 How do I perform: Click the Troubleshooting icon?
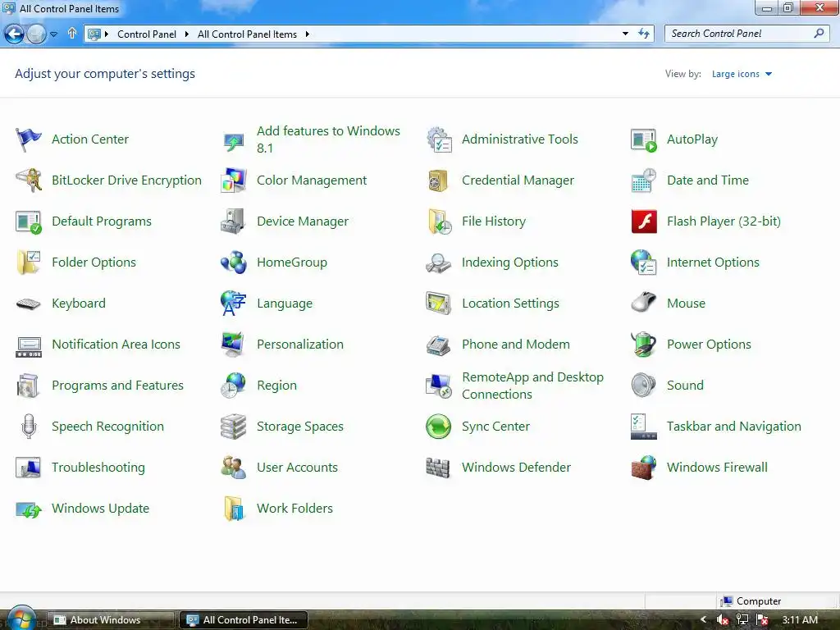tap(29, 468)
